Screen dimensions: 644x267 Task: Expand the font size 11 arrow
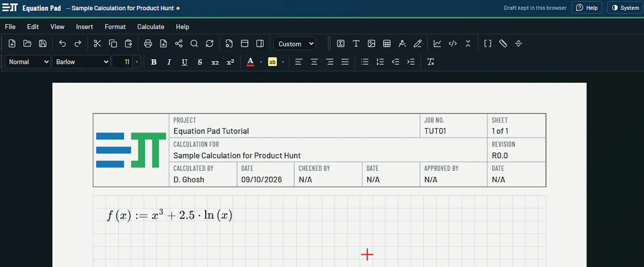pos(137,62)
